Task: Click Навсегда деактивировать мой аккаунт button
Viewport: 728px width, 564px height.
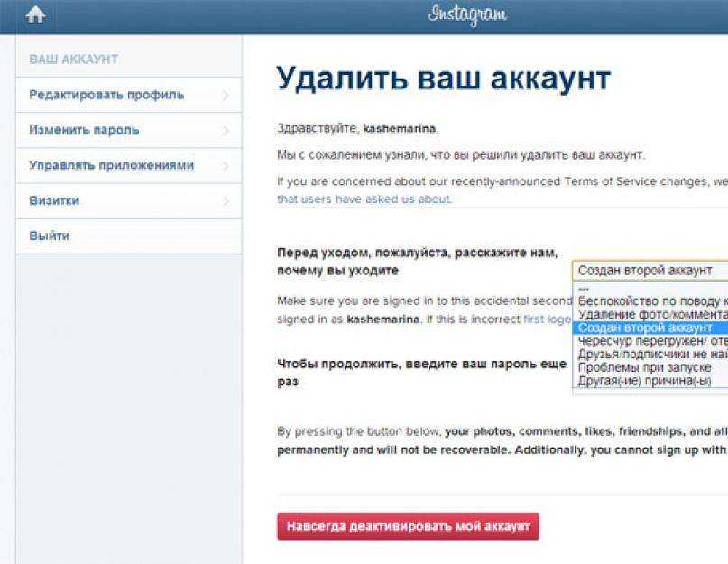Action: pos(408,526)
